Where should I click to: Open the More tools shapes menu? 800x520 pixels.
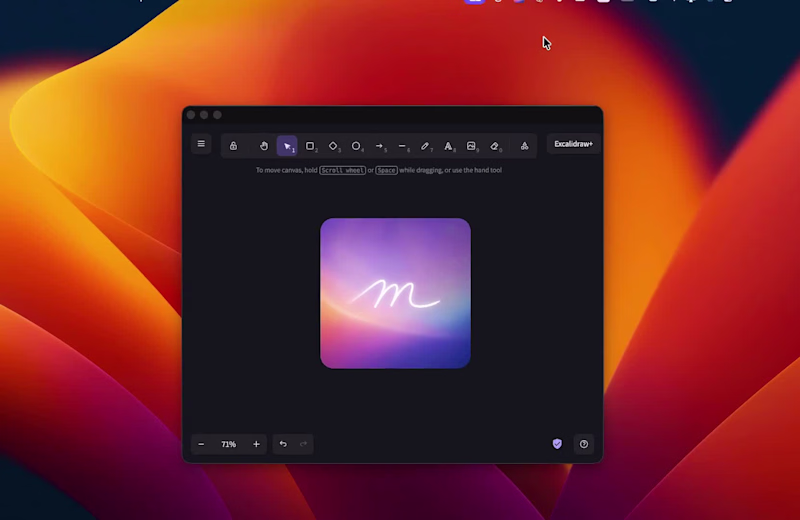(524, 146)
